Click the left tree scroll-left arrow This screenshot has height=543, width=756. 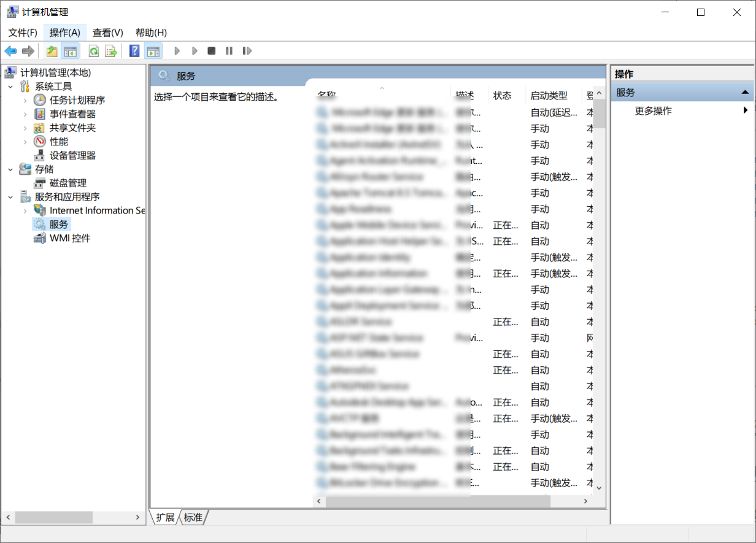pyautogui.click(x=8, y=518)
